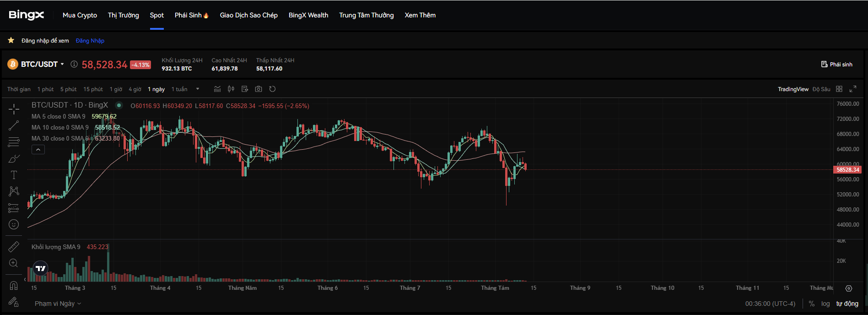Open Giao Dịch Sao Chép
The width and height of the screenshot is (868, 315).
[x=248, y=15]
